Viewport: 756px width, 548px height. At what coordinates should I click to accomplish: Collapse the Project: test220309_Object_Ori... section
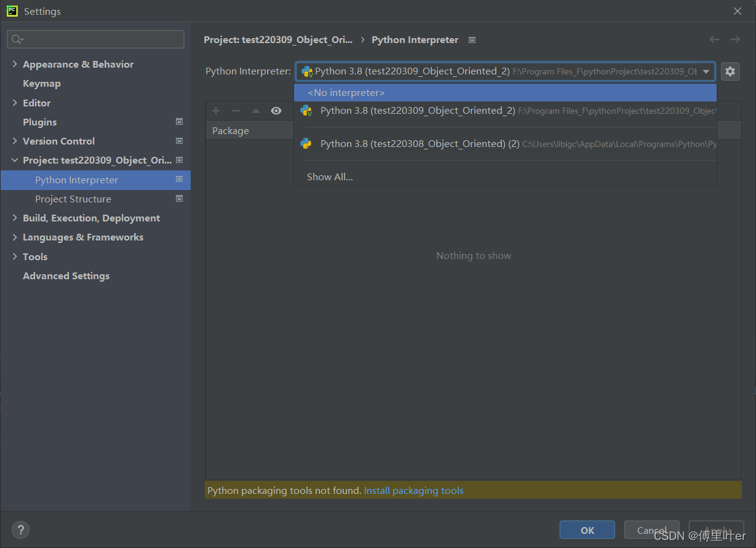click(15, 160)
